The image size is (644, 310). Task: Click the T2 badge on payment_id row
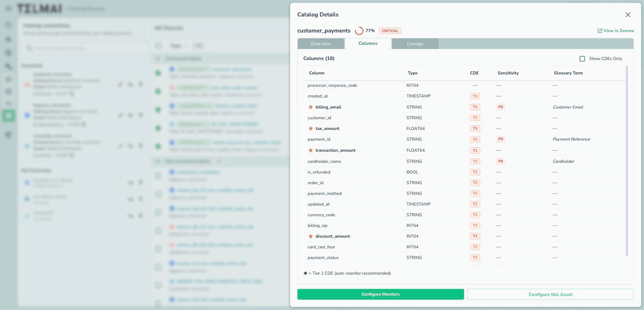click(x=475, y=139)
